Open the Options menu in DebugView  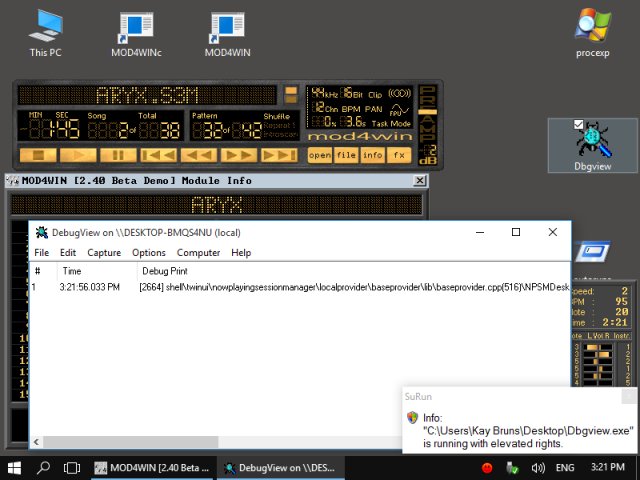149,253
